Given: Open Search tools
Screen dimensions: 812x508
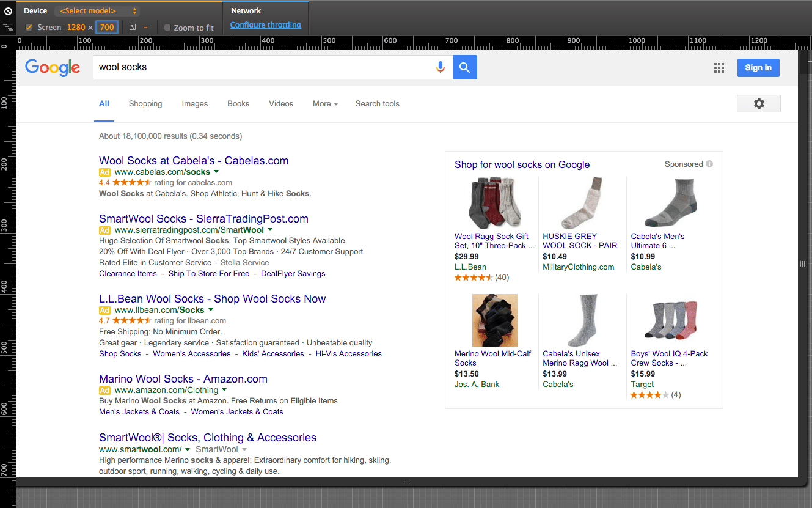Looking at the screenshot, I should [x=378, y=104].
